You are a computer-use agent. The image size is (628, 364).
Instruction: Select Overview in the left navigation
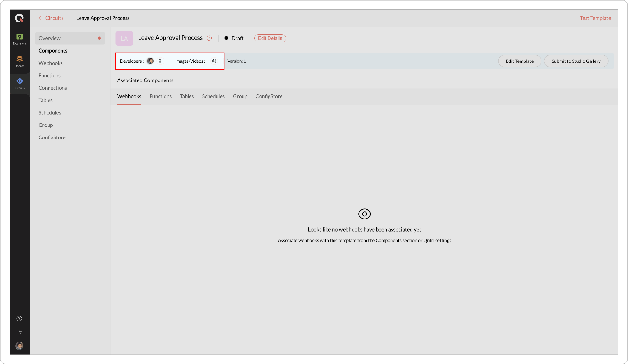70,38
